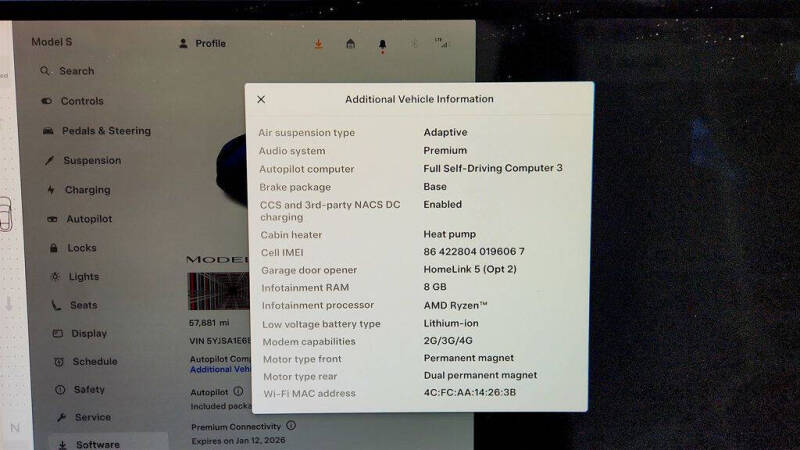Click the Display screen icon
This screenshot has height=450, width=800.
(58, 333)
